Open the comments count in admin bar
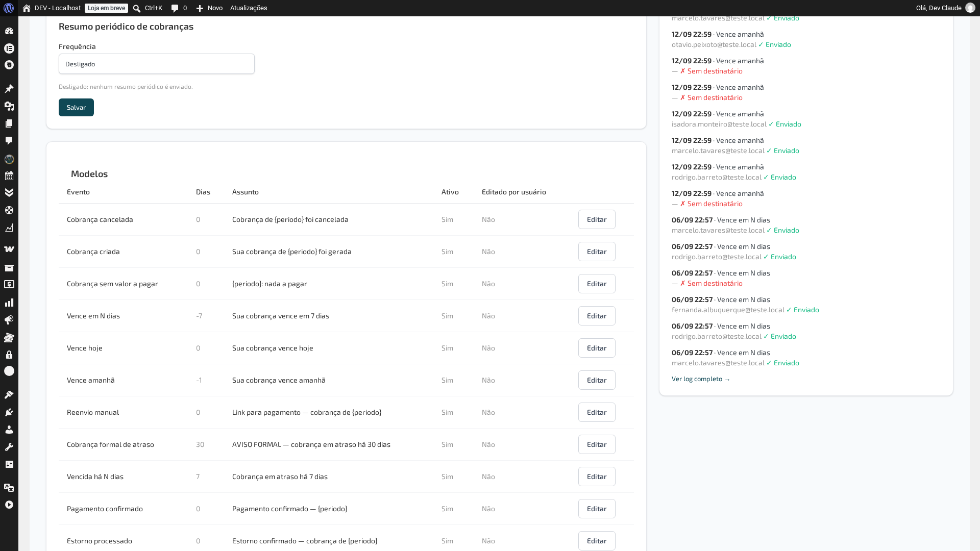The height and width of the screenshot is (551, 980). [179, 8]
